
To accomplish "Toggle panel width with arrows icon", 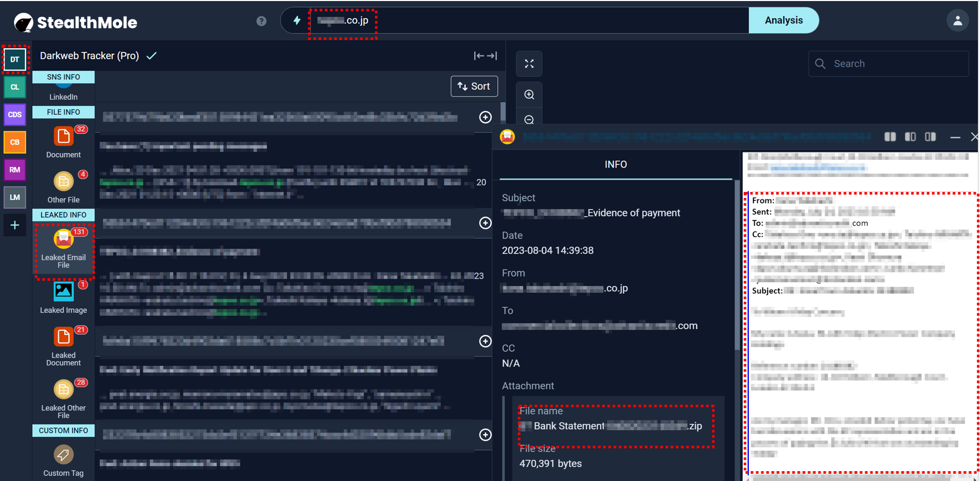I will point(485,56).
